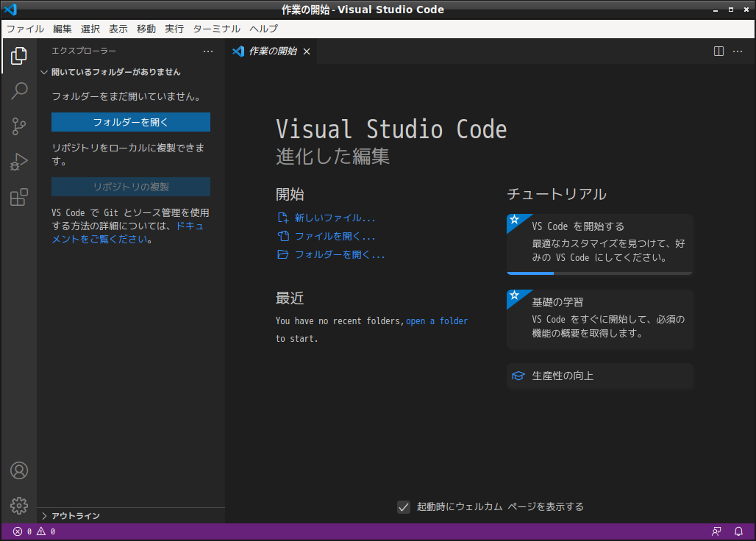Click the open a folder link

tap(437, 320)
